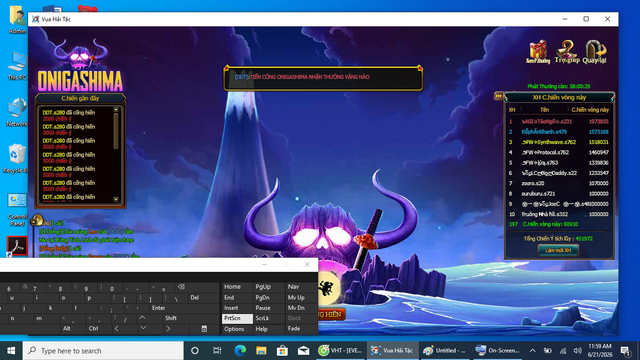The width and height of the screenshot is (640, 360).
Task: Click the Shift key on on-screen keyboard
Action: click(x=171, y=318)
